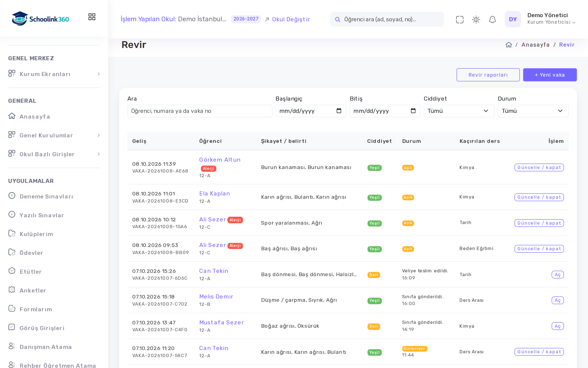
Task: Click the Danışman Atama people icon
Action: coord(12,346)
